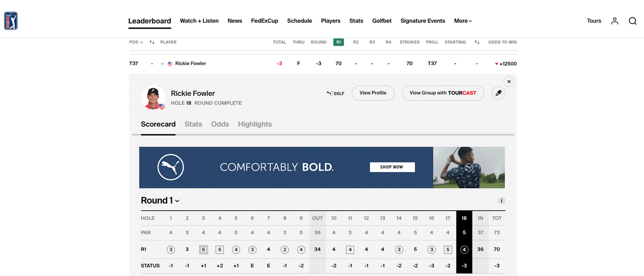
Task: Click the R3 column header
Action: 372,42
